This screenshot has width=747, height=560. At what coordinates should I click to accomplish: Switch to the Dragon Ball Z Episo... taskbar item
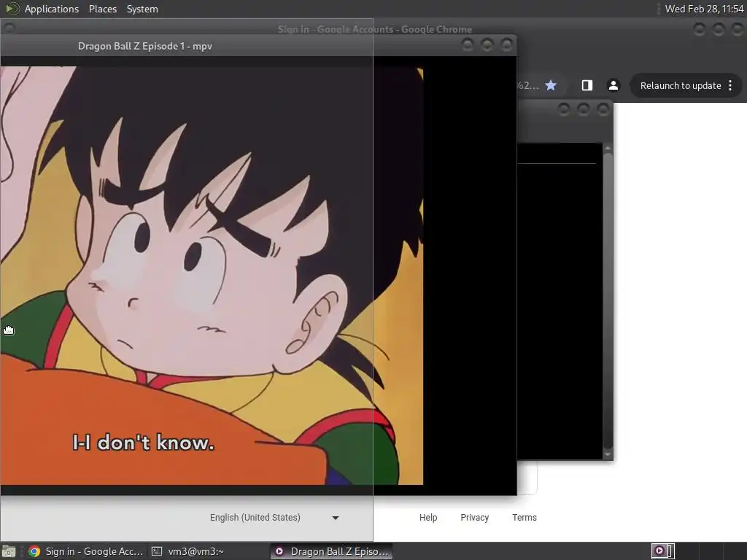click(x=332, y=551)
